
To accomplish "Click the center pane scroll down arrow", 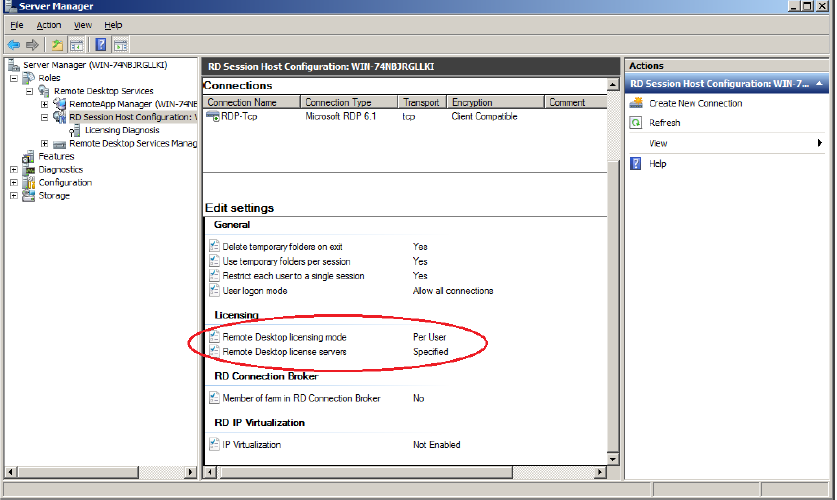I will [x=613, y=459].
